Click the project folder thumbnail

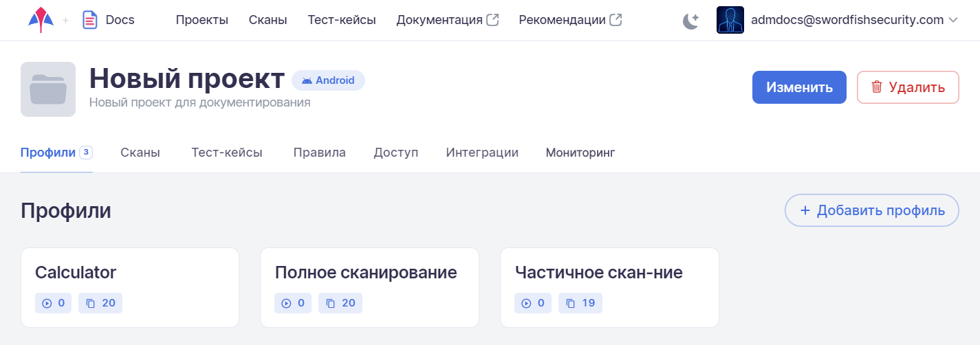[x=48, y=89]
